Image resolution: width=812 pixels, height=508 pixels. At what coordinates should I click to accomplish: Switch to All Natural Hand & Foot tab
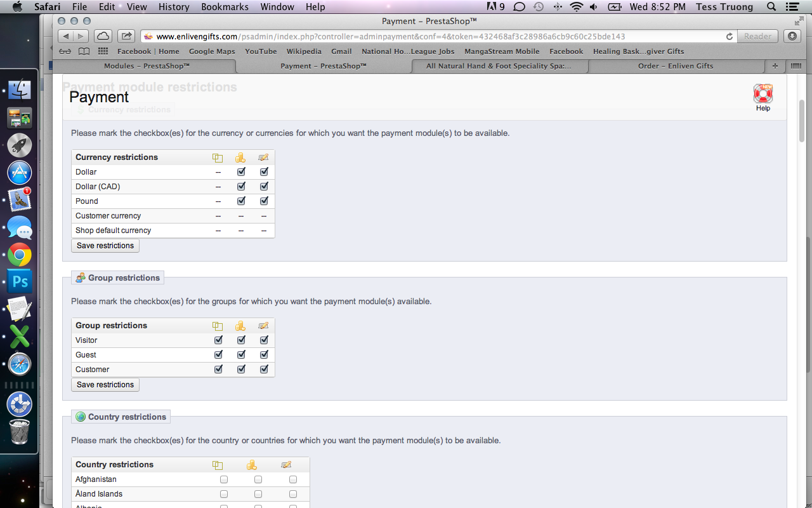point(500,66)
